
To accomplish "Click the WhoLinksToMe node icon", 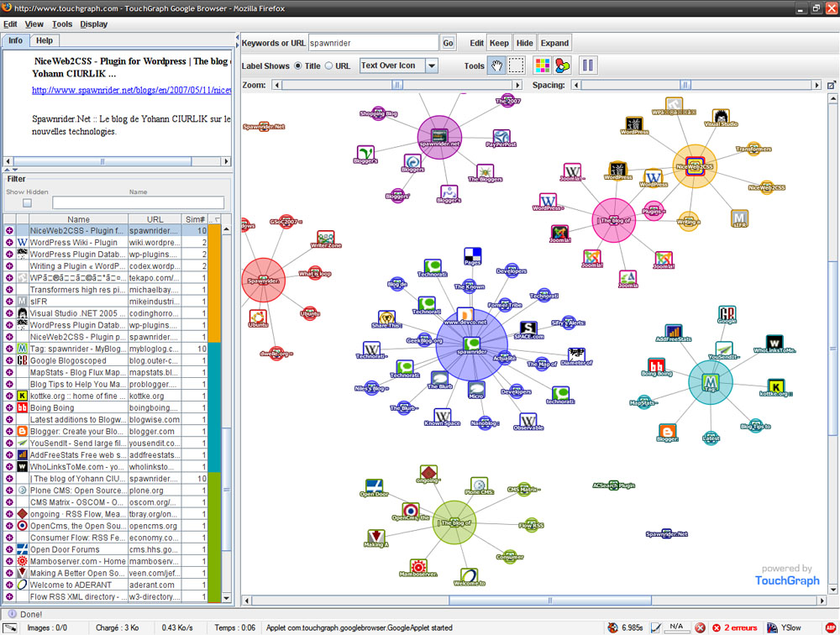I will click(774, 343).
